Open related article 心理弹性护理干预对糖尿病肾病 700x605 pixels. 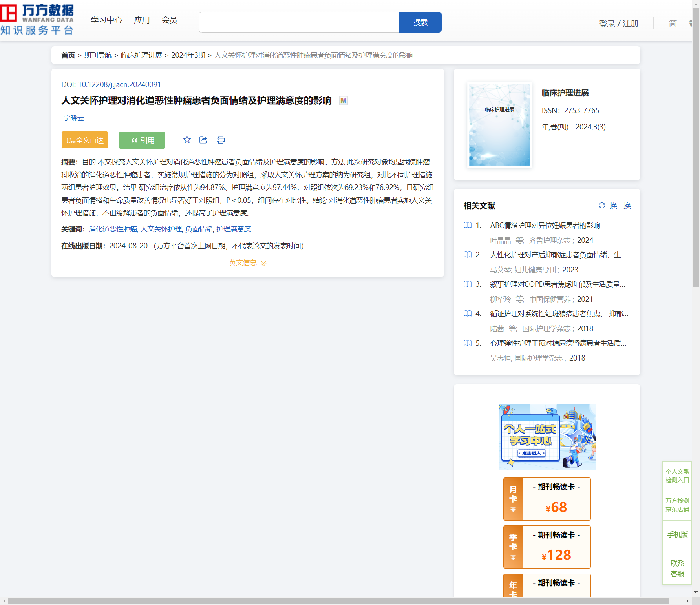(x=558, y=343)
